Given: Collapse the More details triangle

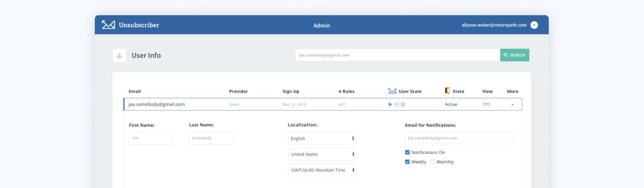Looking at the screenshot, I should pyautogui.click(x=513, y=104).
